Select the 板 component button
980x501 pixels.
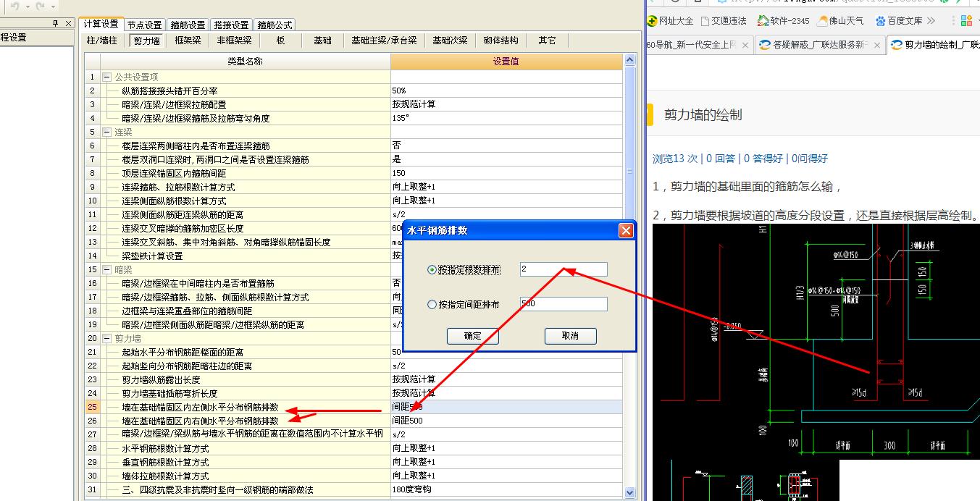[280, 41]
